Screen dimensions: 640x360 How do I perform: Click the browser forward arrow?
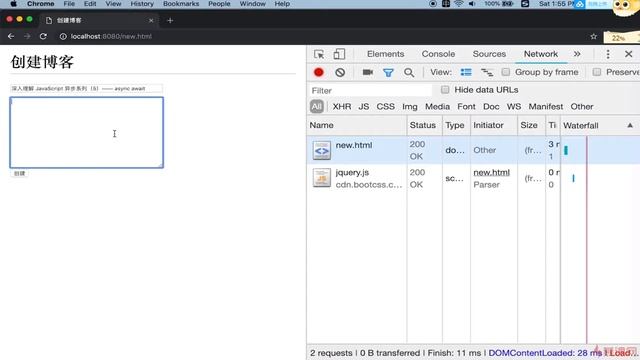(27, 36)
